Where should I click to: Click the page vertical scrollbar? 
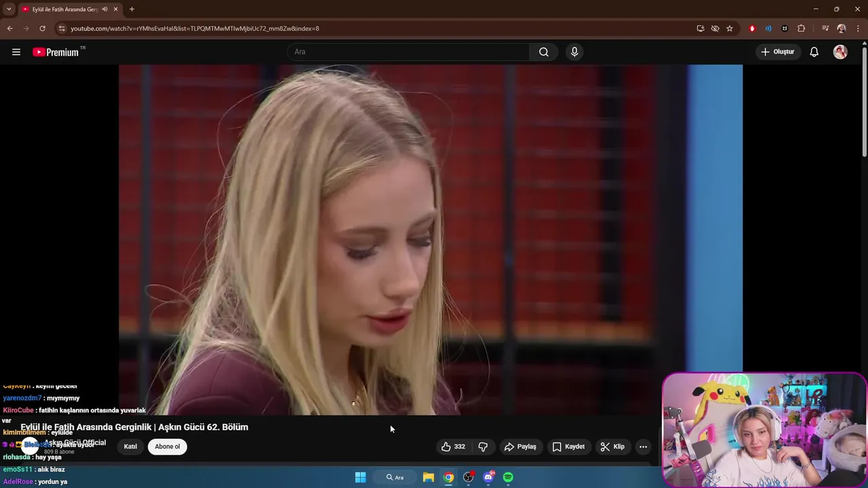tap(865, 102)
